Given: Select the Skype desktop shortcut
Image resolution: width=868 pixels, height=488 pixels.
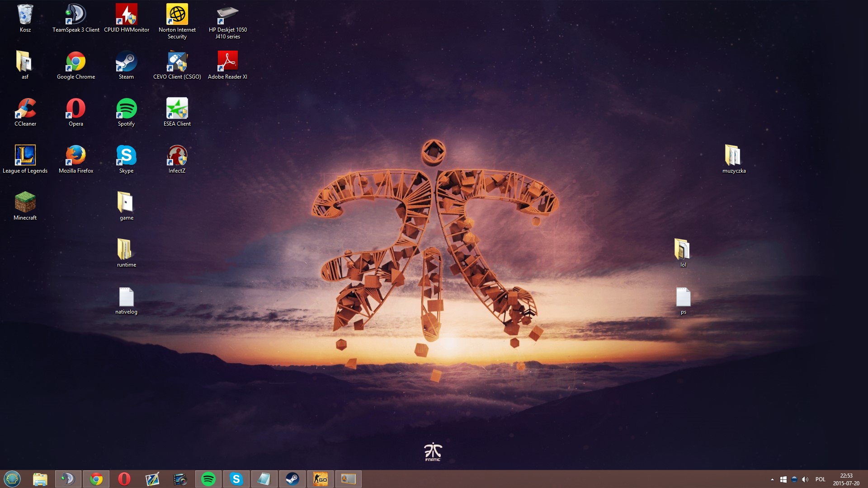Looking at the screenshot, I should (x=127, y=160).
